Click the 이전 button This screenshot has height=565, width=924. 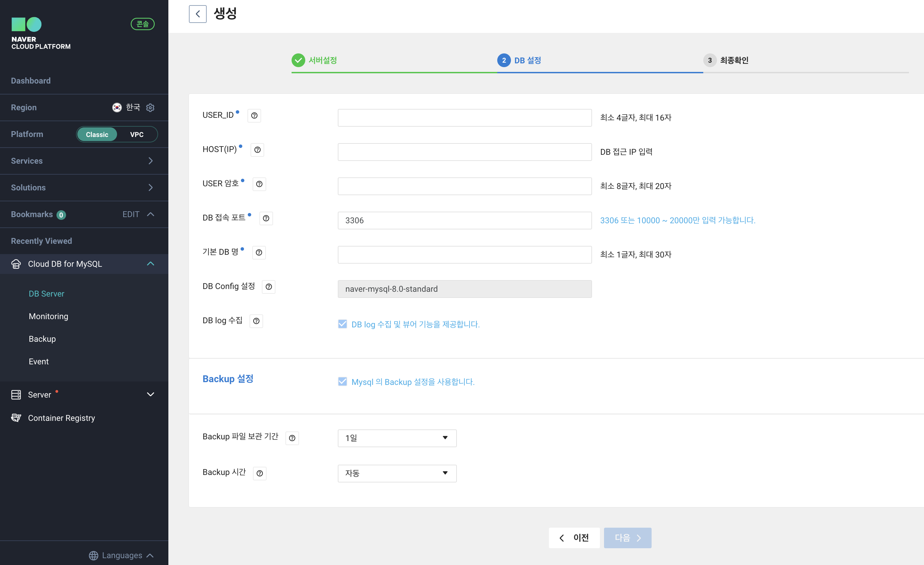(574, 538)
